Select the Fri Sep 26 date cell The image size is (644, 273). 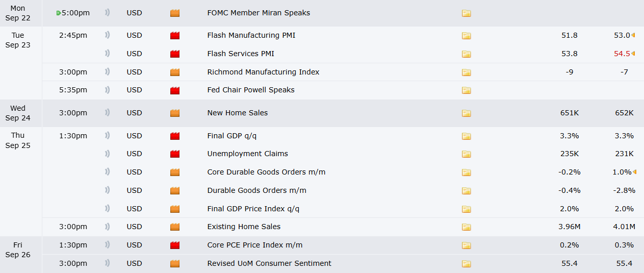18,250
